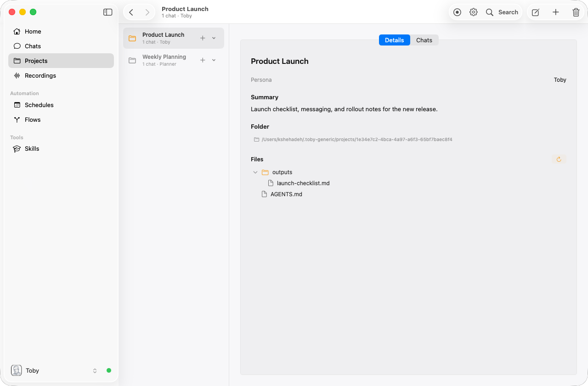Screen dimensions: 588x386
Task: Open Recordings in the sidebar
Action: (x=61, y=75)
